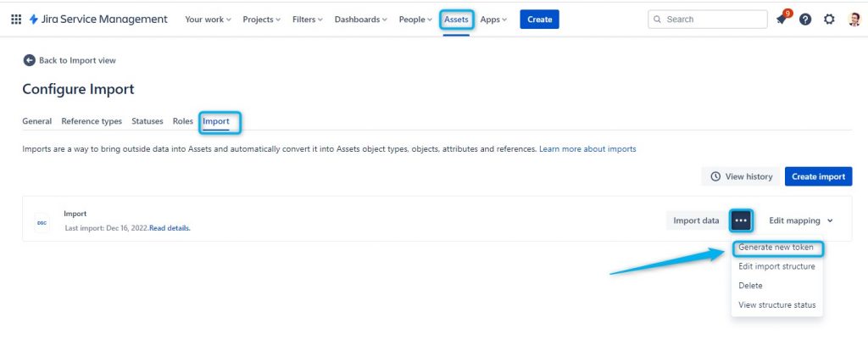Image resolution: width=868 pixels, height=351 pixels.
Task: Expand the People menu
Action: [x=415, y=19]
